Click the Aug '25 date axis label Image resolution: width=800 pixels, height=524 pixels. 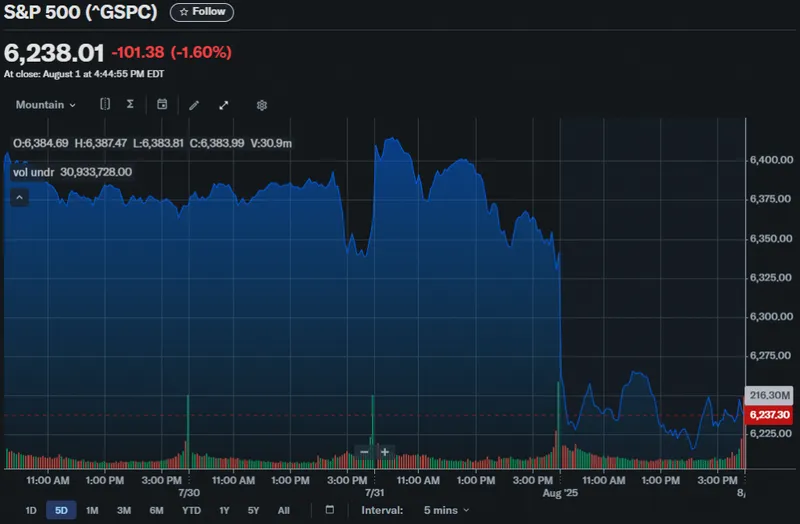[x=560, y=493]
